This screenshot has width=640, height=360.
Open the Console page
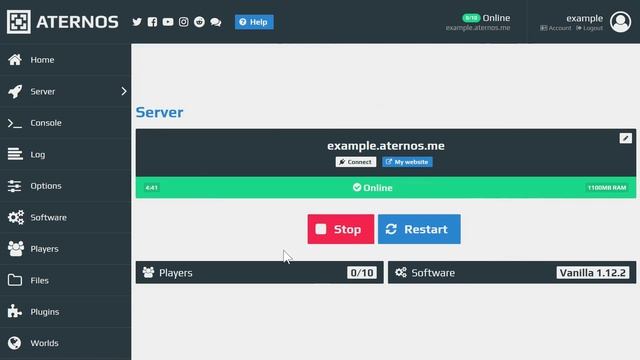coord(65,123)
